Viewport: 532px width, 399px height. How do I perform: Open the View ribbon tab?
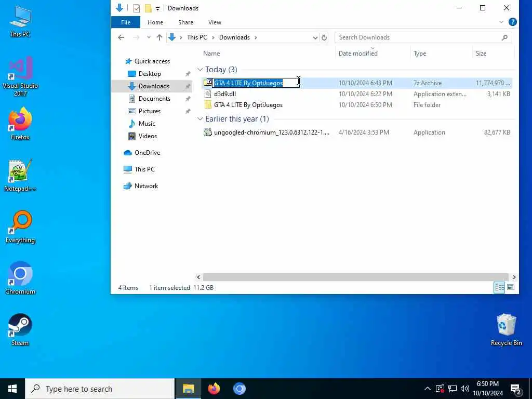[215, 22]
